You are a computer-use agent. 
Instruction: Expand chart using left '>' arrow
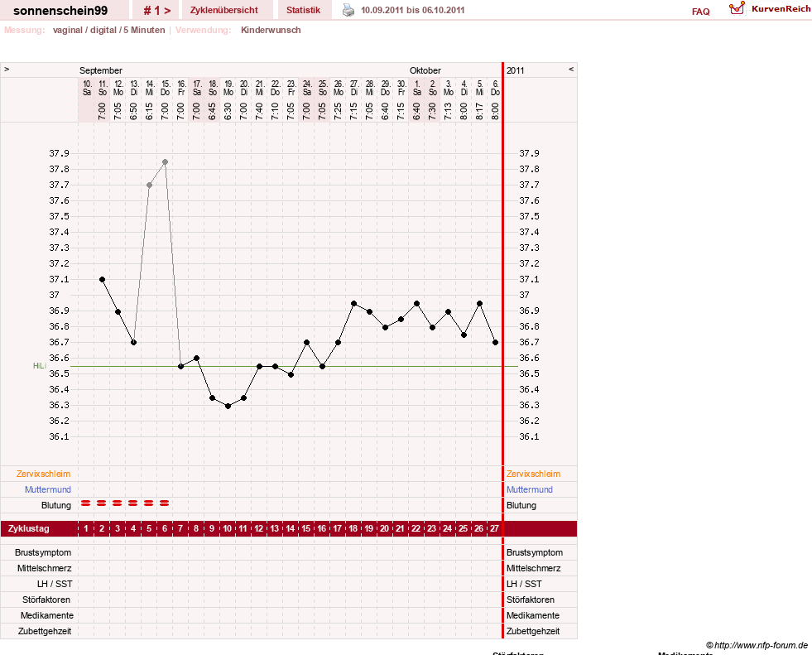coord(7,69)
